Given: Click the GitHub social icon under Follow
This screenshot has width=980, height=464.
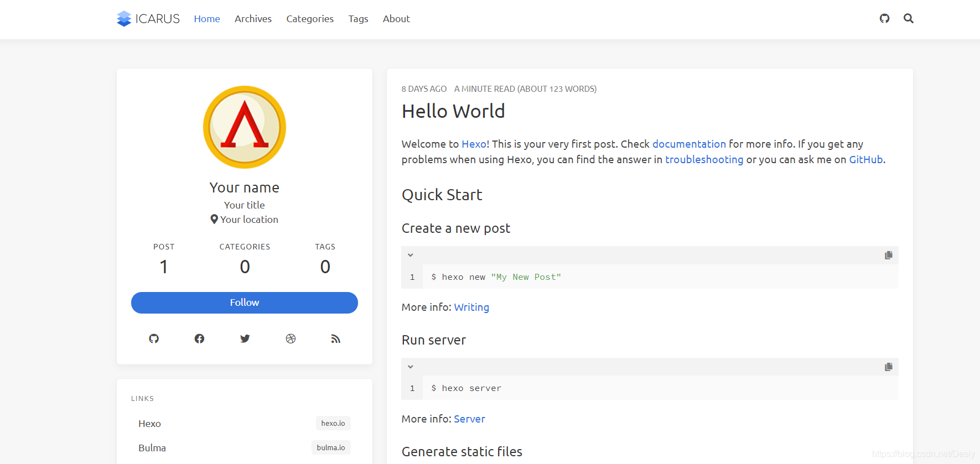Looking at the screenshot, I should tap(154, 338).
